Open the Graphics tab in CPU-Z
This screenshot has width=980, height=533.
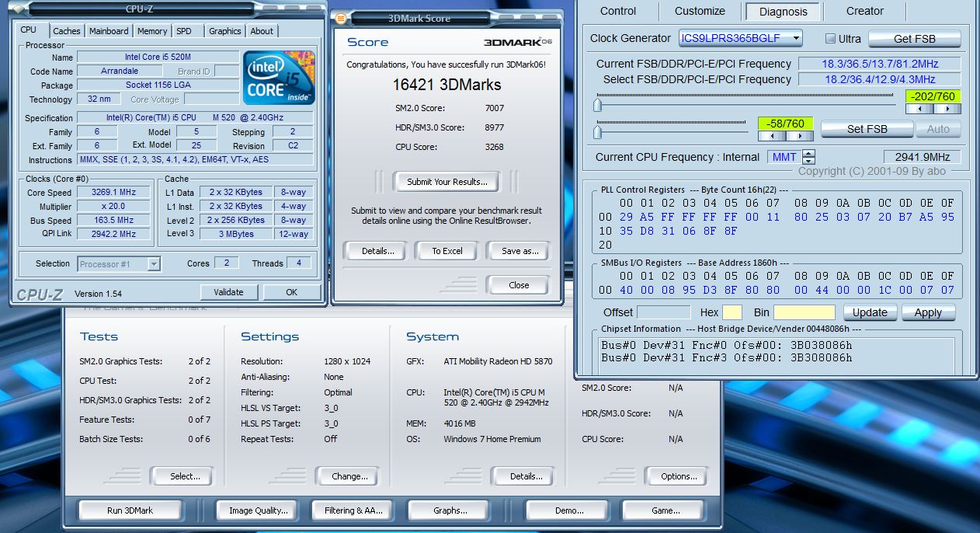(x=224, y=31)
